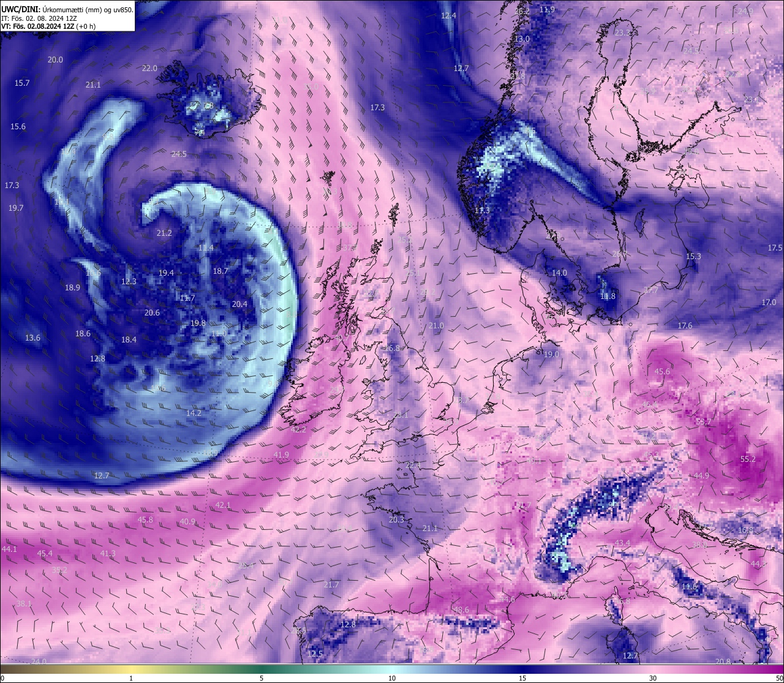Click the color scale label '15'
Screen dimensions: 784x683
click(x=522, y=678)
